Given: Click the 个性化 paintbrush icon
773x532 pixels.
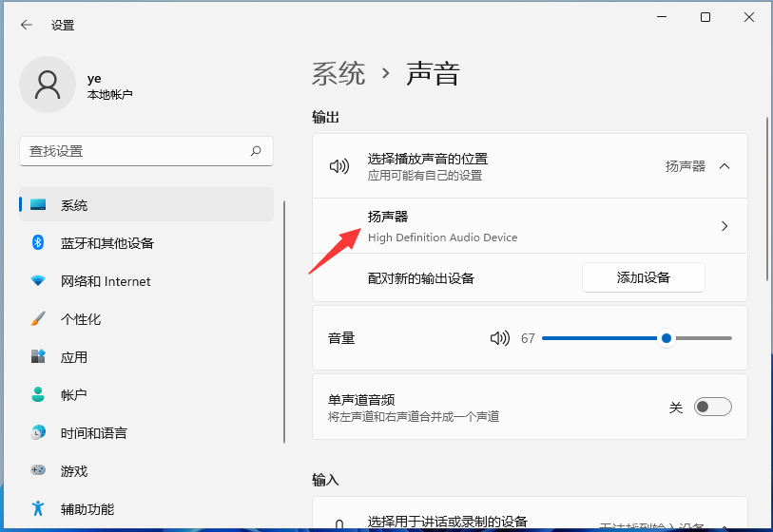Looking at the screenshot, I should [x=38, y=319].
